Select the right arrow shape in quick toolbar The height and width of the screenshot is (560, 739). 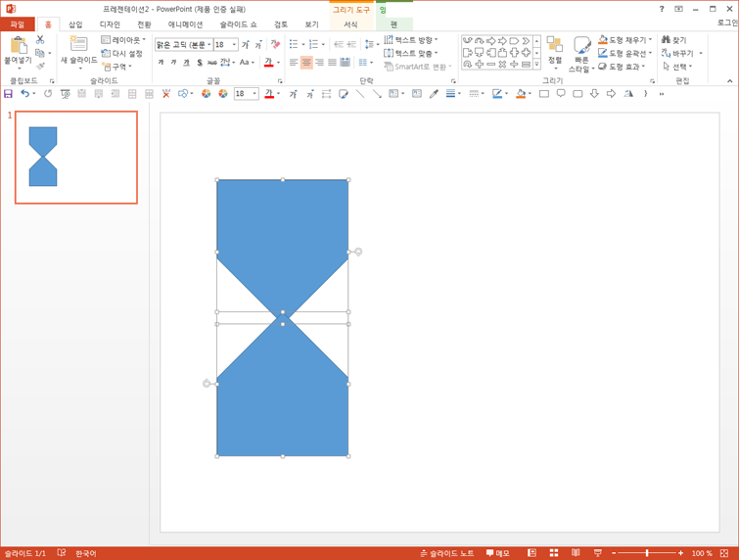pyautogui.click(x=612, y=94)
